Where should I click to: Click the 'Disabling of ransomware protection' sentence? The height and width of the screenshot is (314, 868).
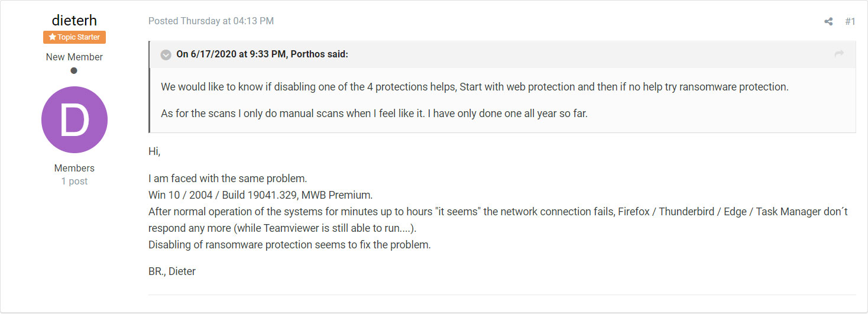(x=289, y=245)
